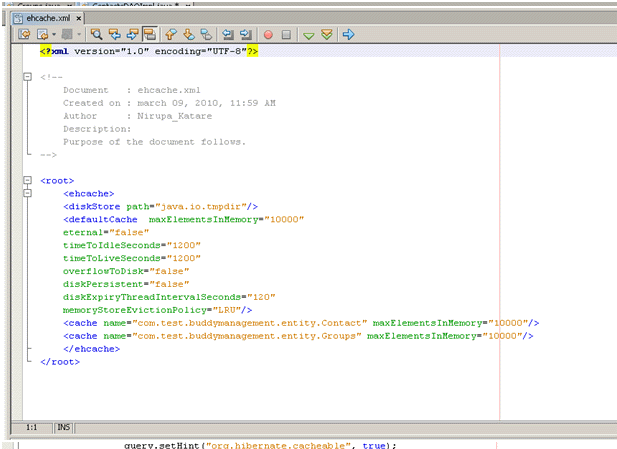Close the ehcache.xml tab

coord(79,18)
